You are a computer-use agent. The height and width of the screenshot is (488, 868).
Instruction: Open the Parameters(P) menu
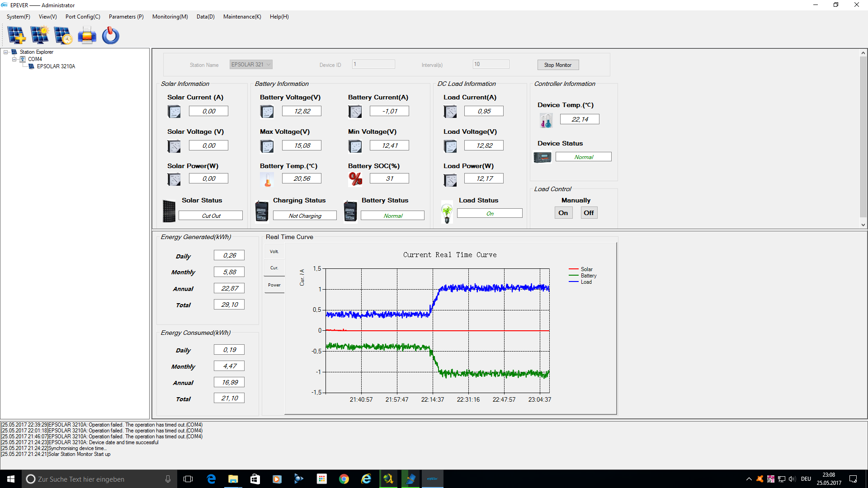point(126,17)
